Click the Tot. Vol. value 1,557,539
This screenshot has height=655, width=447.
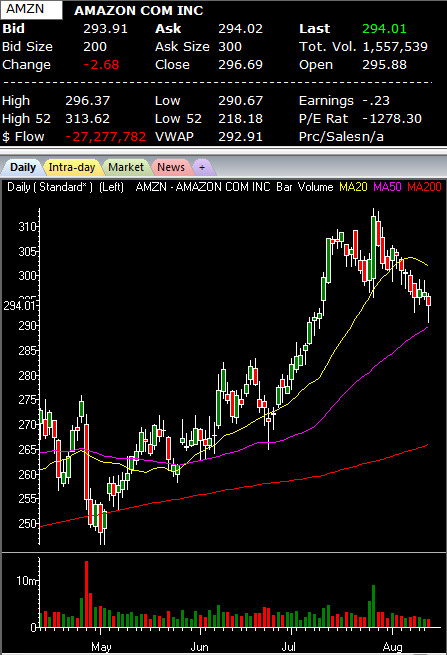point(395,47)
